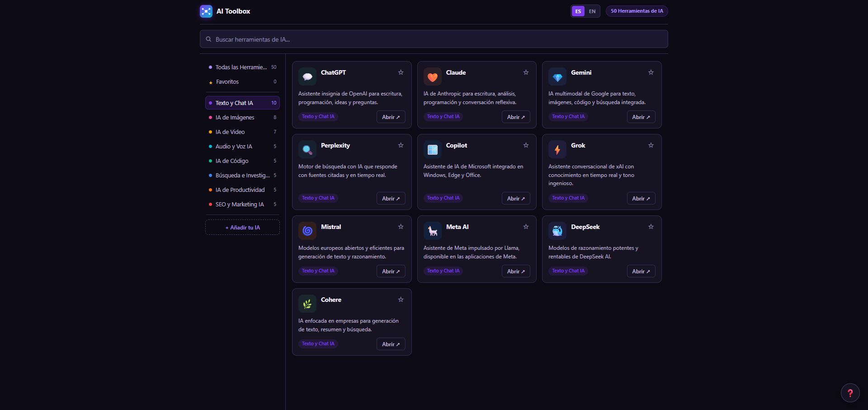
Task: Click the Añadir tu IA button
Action: (x=242, y=227)
